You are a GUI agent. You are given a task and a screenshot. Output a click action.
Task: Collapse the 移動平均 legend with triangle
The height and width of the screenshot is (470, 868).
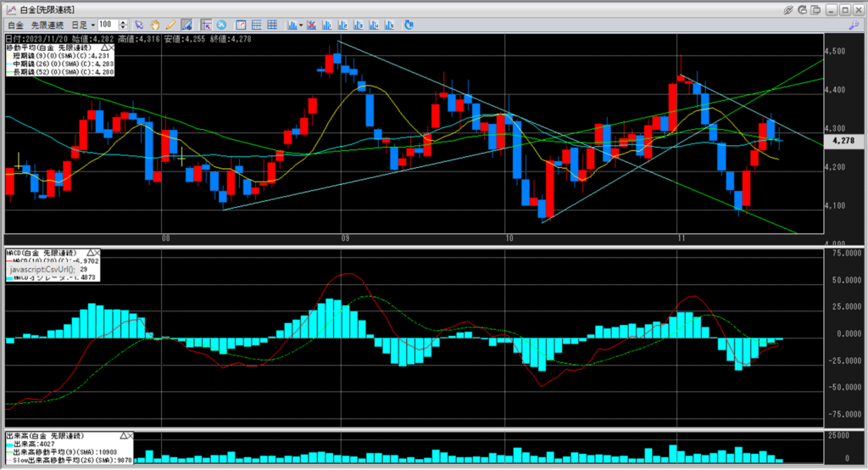pos(103,48)
